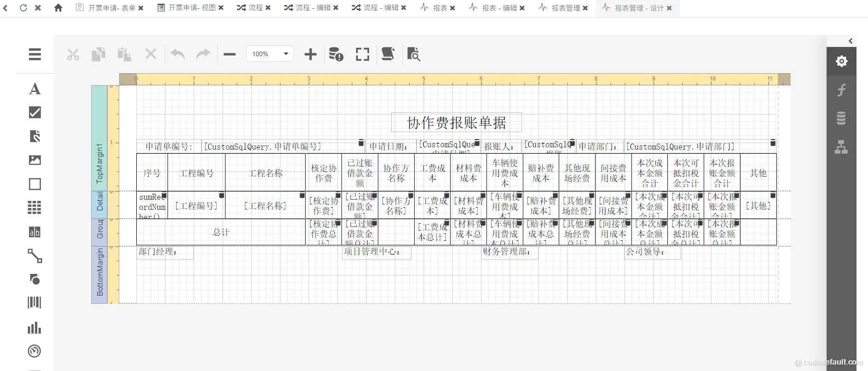
Task: Open the 100% zoom level dropdown
Action: (x=286, y=54)
